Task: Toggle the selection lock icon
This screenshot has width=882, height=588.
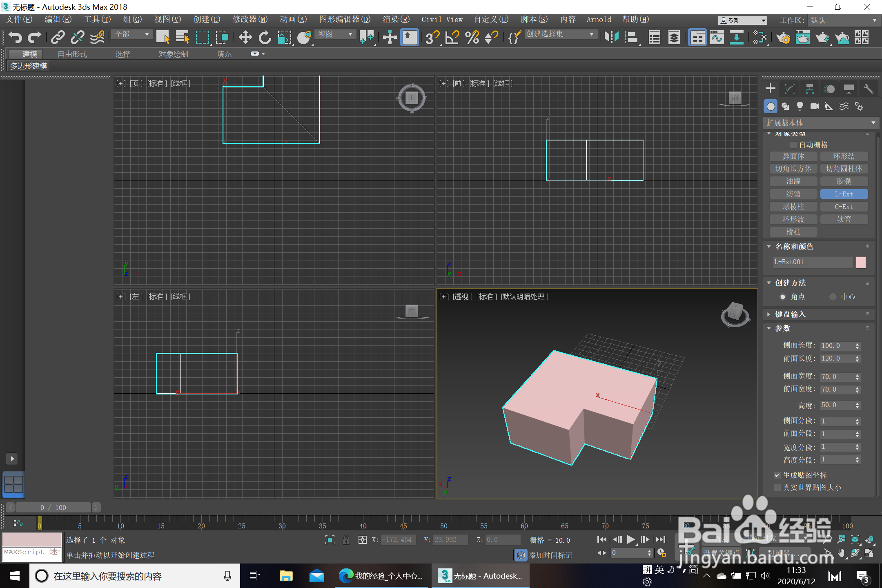Action: pyautogui.click(x=346, y=540)
